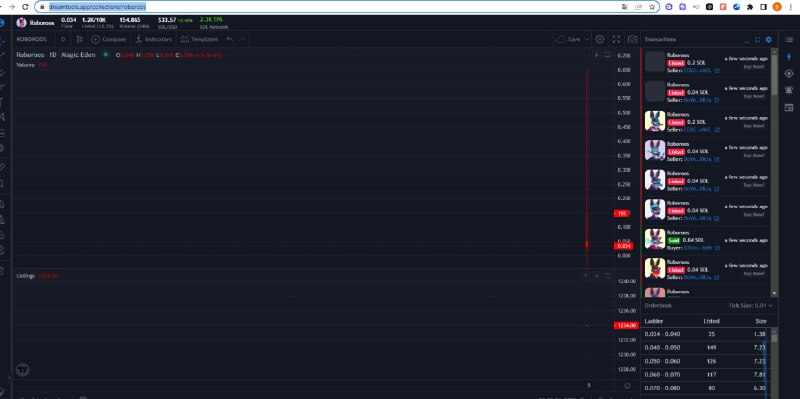Image resolution: width=800 pixels, height=399 pixels.
Task: Click Compare button in toolbar
Action: pos(109,39)
